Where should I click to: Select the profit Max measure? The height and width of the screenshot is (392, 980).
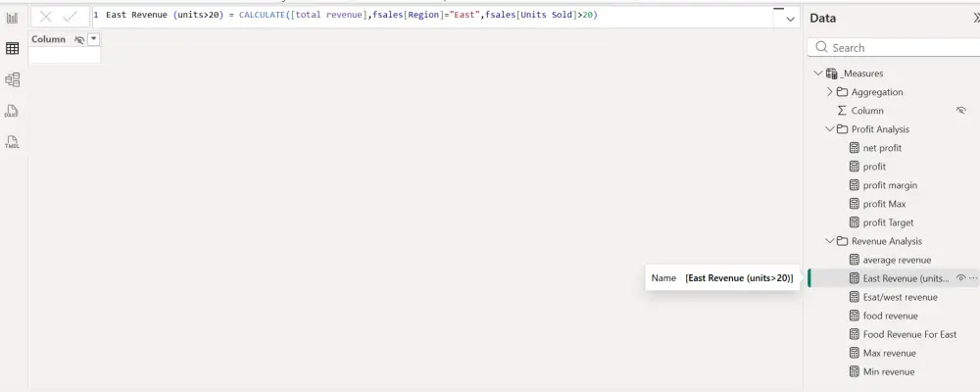point(884,204)
